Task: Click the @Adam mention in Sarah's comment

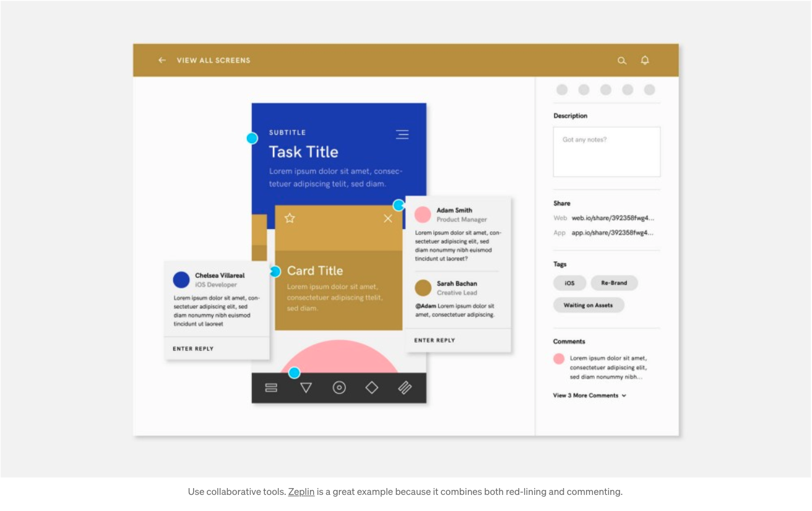Action: (425, 306)
